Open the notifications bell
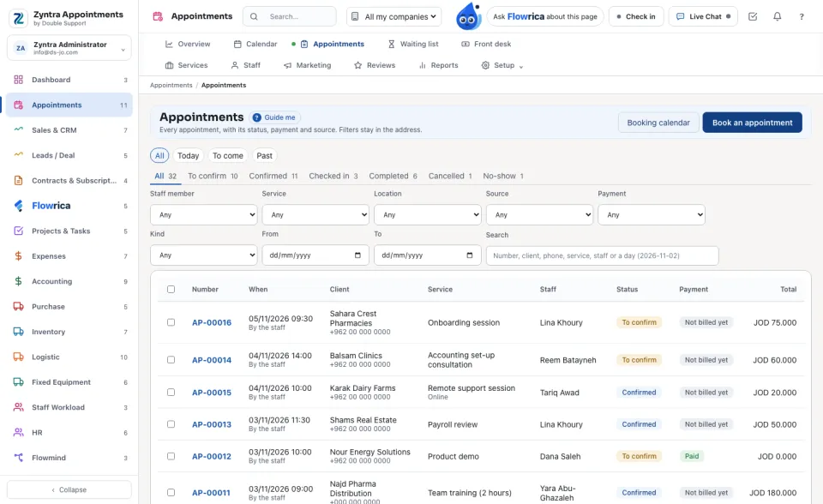 778,16
